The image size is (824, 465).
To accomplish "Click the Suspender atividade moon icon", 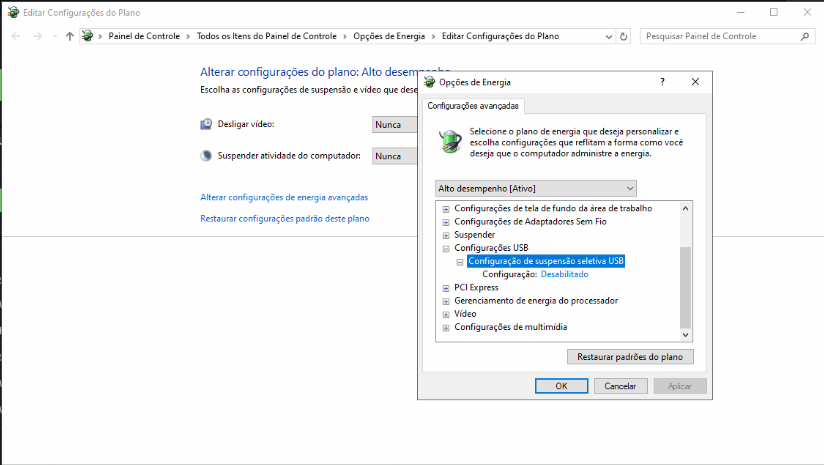I will point(206,156).
